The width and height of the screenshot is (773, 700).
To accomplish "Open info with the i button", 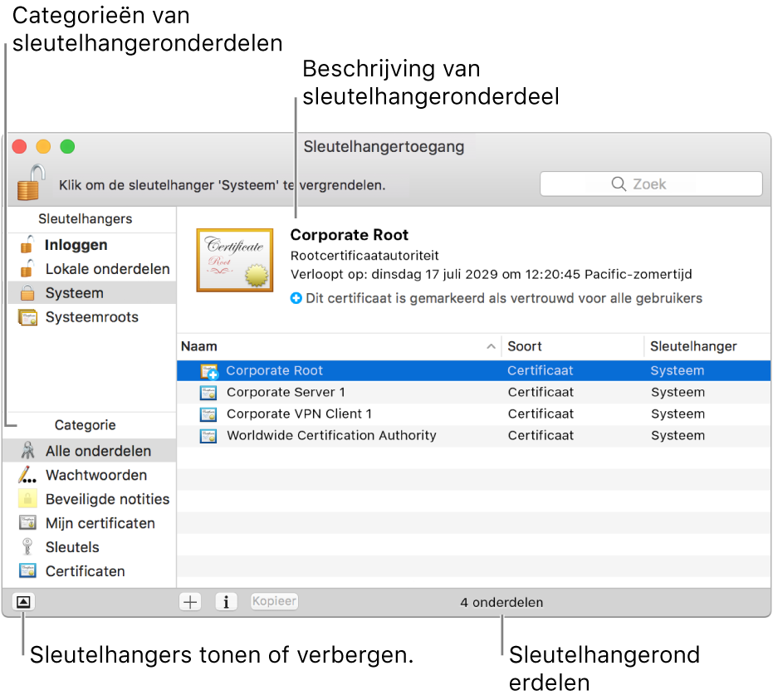I will coord(227,602).
